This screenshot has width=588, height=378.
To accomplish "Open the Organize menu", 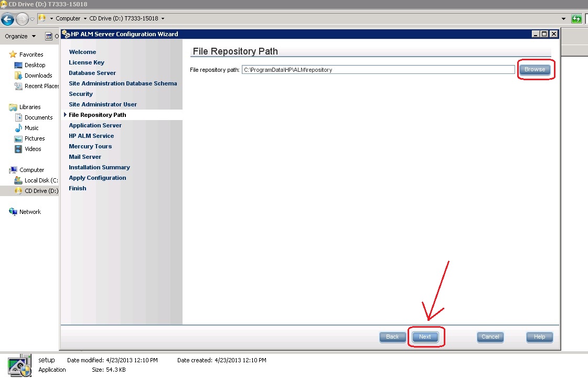I will [20, 36].
